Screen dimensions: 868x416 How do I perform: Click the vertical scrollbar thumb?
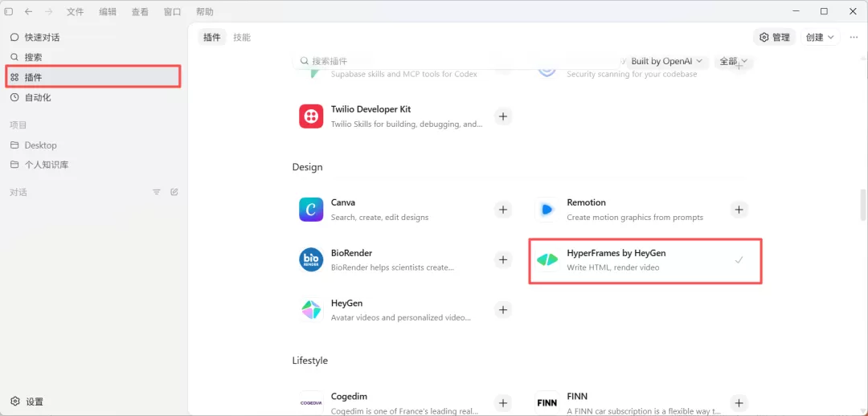point(862,205)
